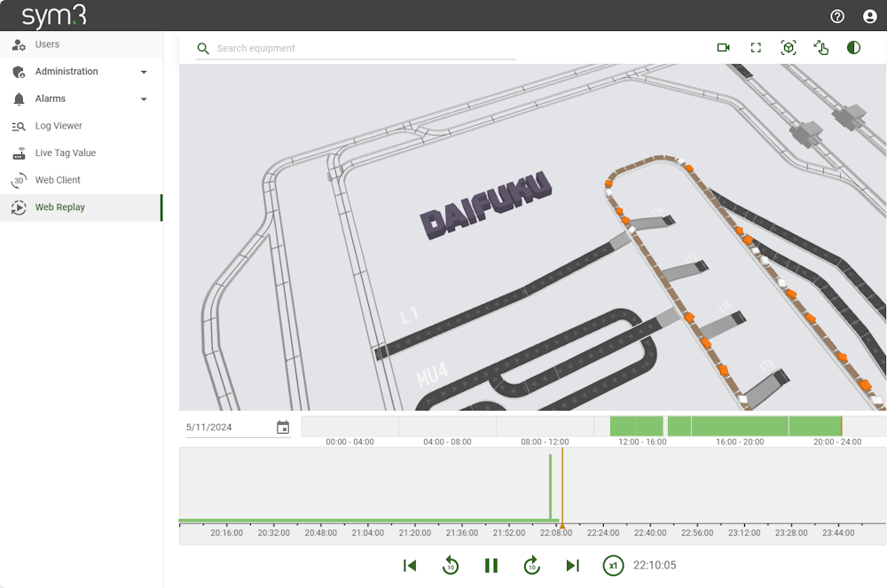Select the 16:00 - 20:00 timeline segment
Image resolution: width=887 pixels, height=588 pixels.
point(740,427)
